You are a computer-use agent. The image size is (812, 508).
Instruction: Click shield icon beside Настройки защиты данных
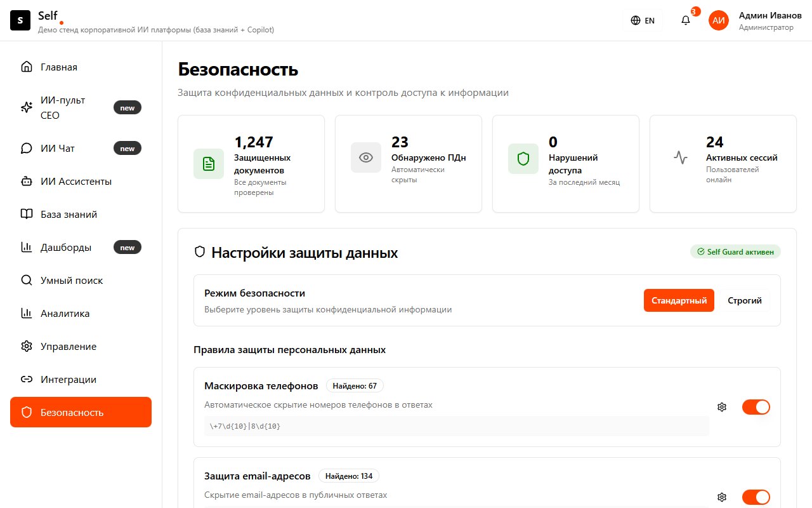[200, 253]
